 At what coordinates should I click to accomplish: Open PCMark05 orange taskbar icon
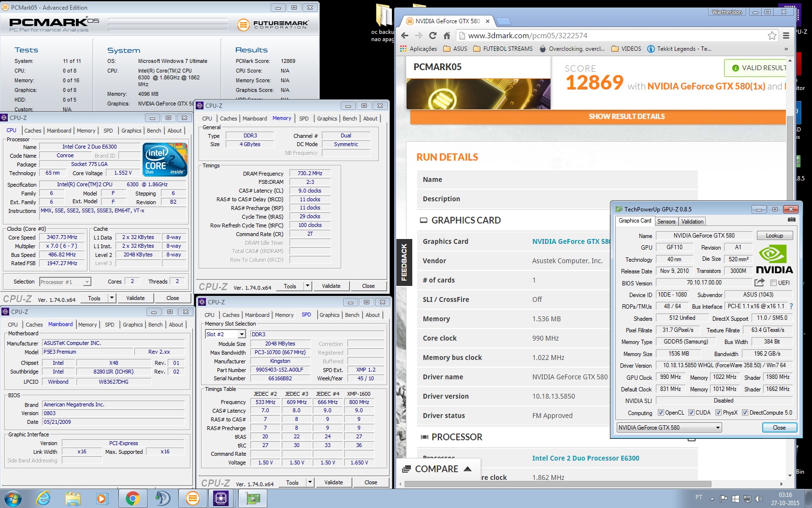pyautogui.click(x=192, y=498)
